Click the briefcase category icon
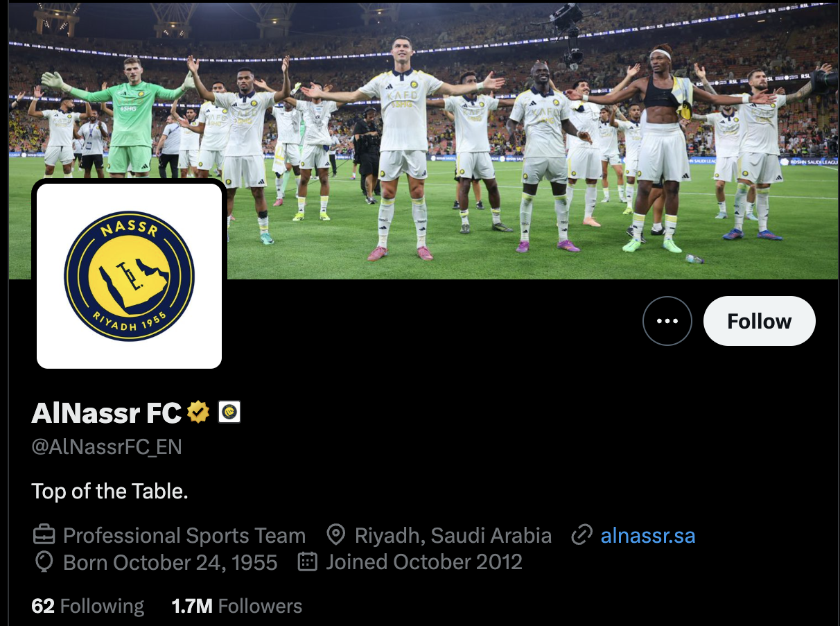Screen dimensions: 840x626 pyautogui.click(x=44, y=535)
